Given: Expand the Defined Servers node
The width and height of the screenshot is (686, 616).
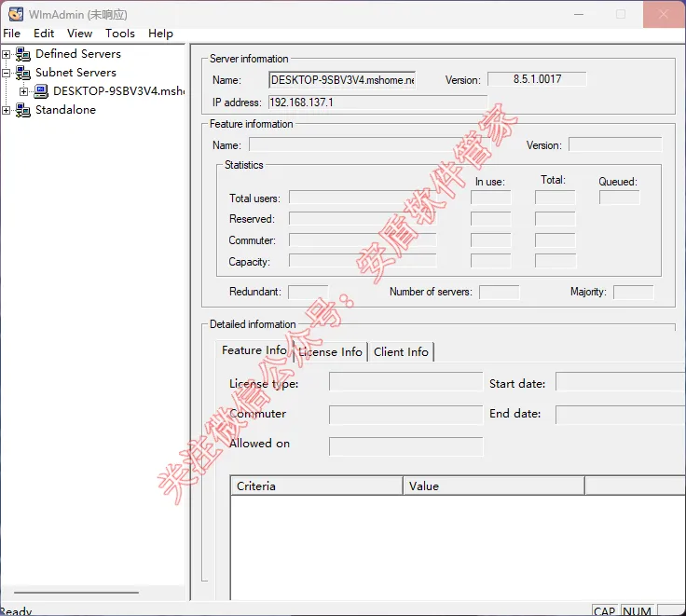Looking at the screenshot, I should (7, 54).
